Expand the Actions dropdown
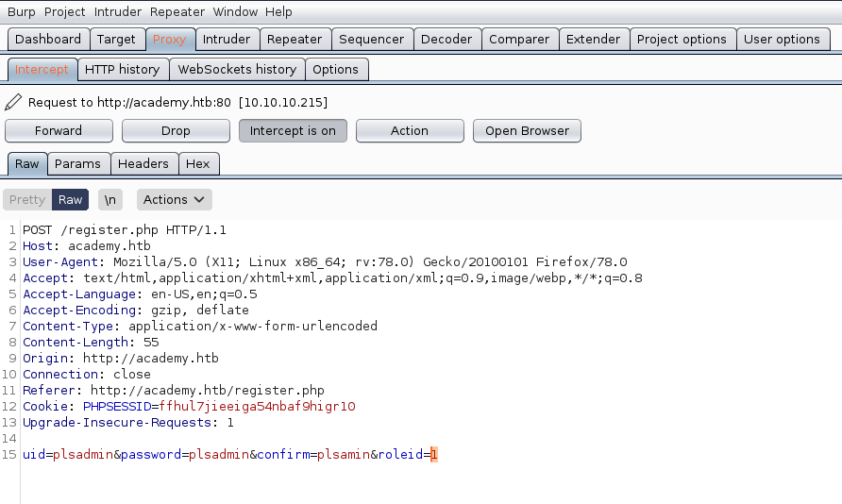This screenshot has height=504, width=842. click(x=174, y=199)
